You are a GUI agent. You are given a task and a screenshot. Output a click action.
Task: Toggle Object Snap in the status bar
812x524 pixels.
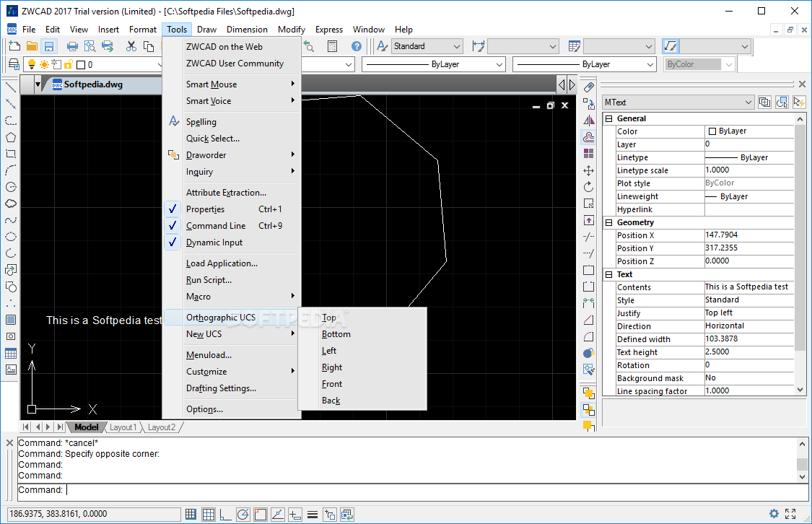coord(260,514)
